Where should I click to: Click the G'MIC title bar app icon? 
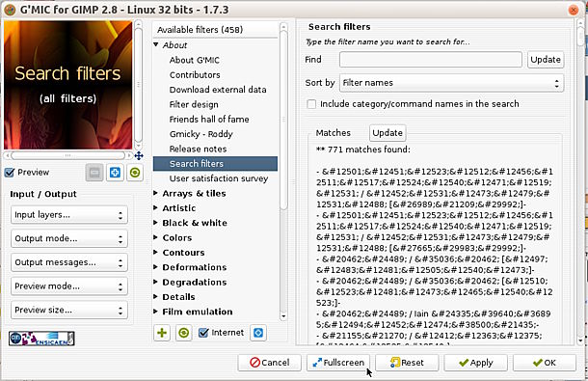tap(10, 10)
